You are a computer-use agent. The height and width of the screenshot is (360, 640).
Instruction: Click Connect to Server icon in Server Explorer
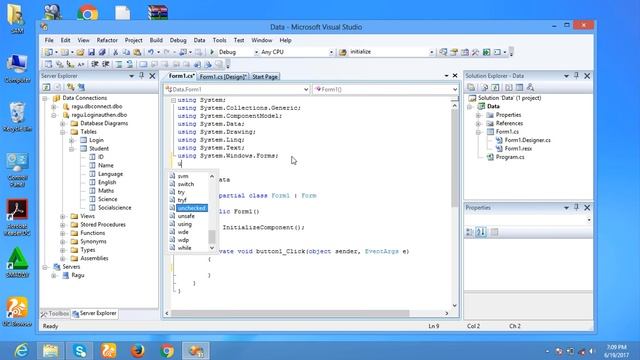pos(82,87)
